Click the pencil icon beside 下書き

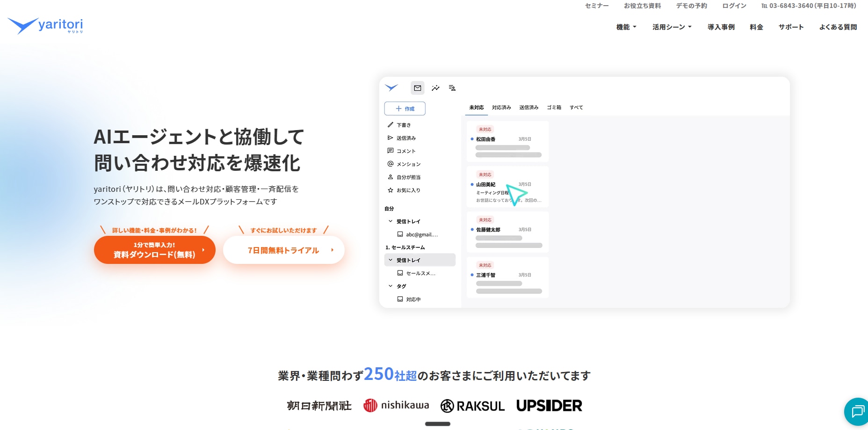tap(391, 125)
